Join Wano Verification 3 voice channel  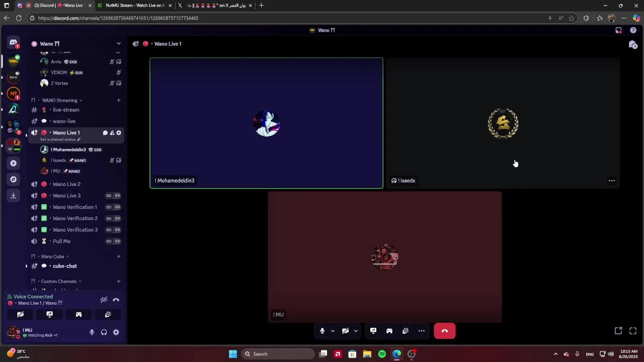74,230
